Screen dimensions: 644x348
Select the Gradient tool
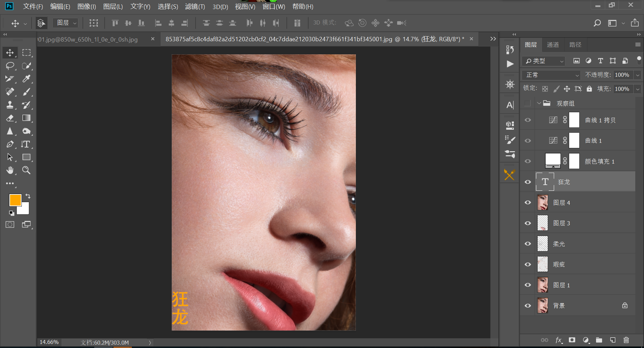(x=26, y=118)
